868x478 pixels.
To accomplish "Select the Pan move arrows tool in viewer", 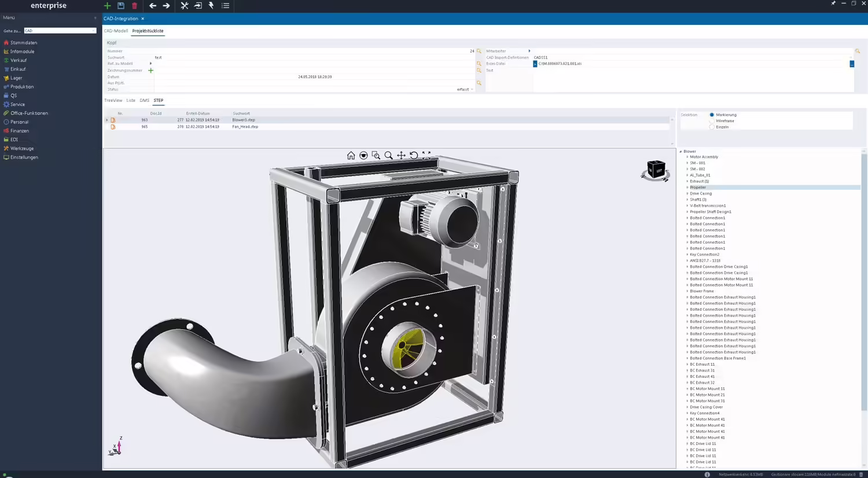I will coord(401,155).
